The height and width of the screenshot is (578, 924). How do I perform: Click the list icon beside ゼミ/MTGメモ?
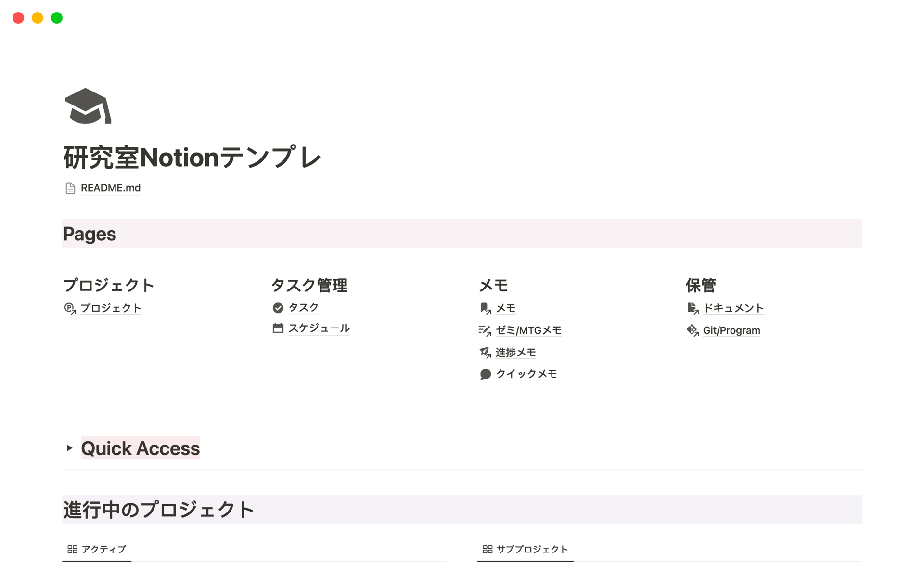485,330
